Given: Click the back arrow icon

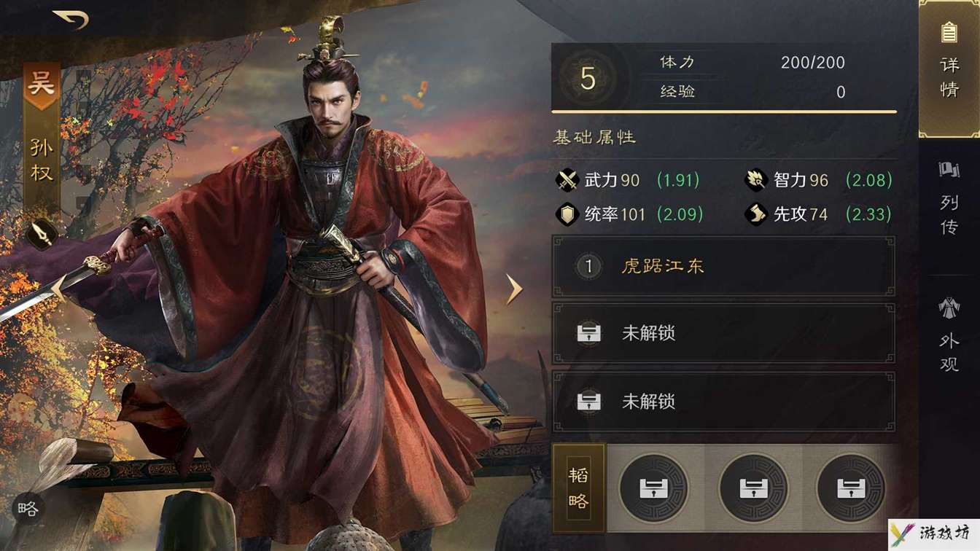Looking at the screenshot, I should [71, 20].
